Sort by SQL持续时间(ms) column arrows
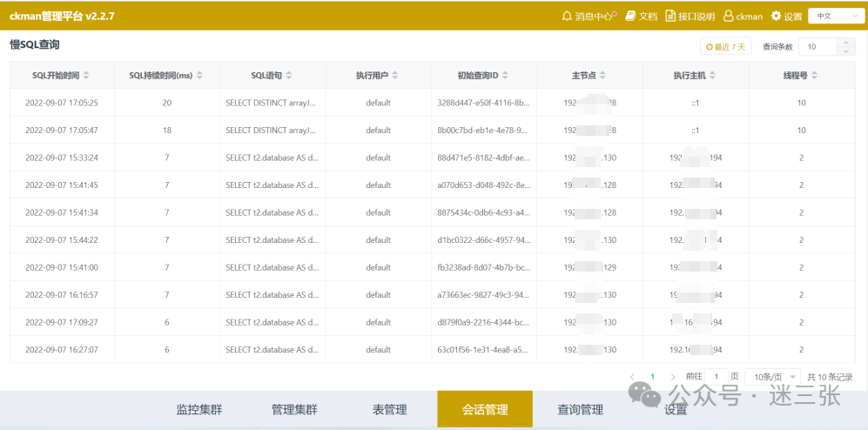Viewport: 868px width, 430px height. click(x=199, y=75)
